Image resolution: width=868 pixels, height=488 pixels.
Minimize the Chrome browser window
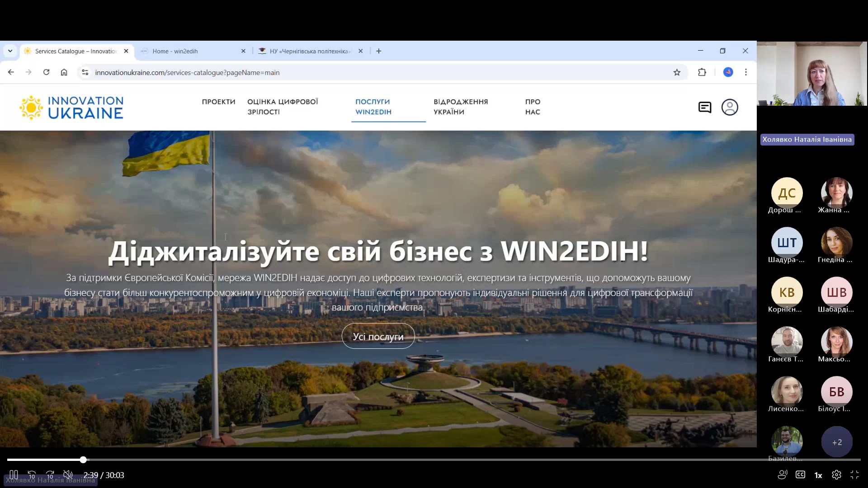[700, 51]
